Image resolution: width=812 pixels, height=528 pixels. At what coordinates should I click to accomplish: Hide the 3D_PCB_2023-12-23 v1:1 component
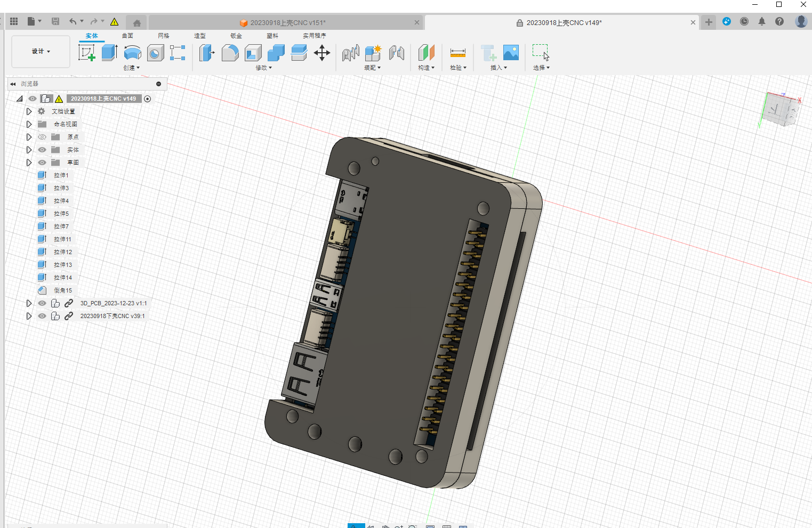click(42, 303)
